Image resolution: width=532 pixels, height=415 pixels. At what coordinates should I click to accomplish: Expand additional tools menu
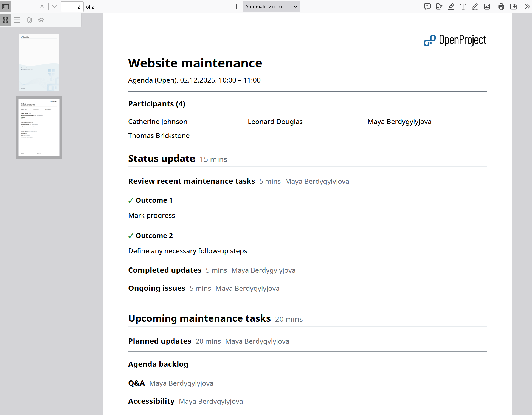(x=527, y=7)
